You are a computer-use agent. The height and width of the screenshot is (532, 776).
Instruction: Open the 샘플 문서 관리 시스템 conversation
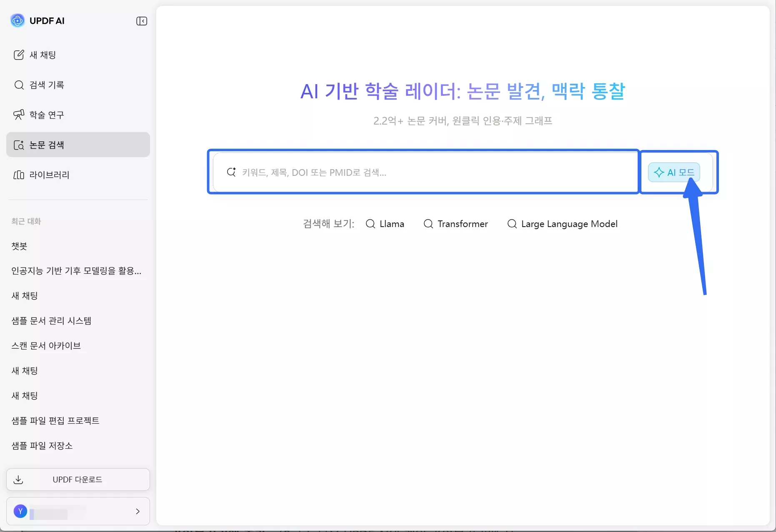click(51, 321)
